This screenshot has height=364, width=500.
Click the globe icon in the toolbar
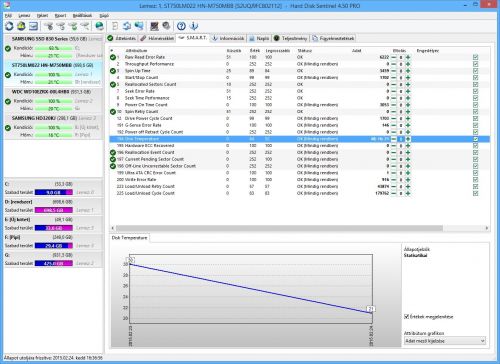(99, 26)
